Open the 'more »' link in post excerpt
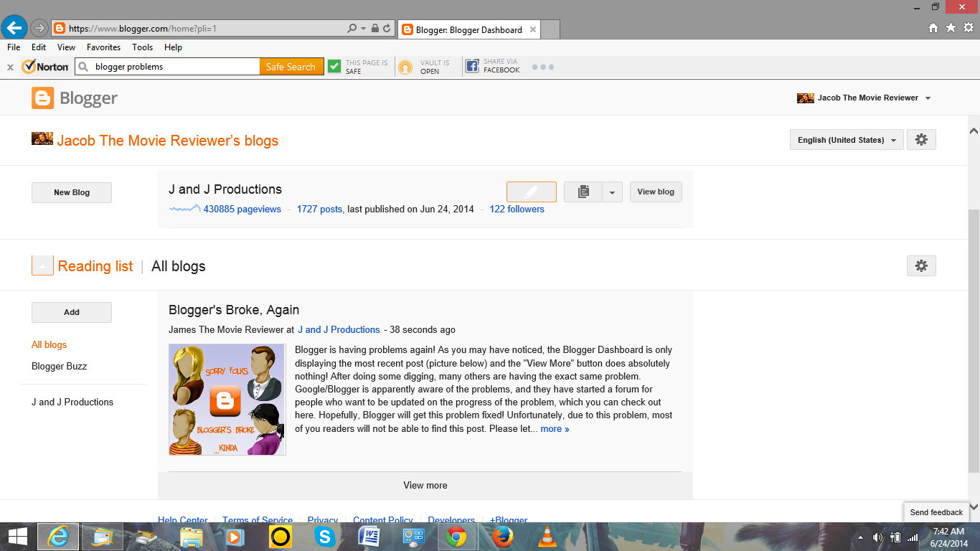The image size is (980, 551). click(555, 429)
